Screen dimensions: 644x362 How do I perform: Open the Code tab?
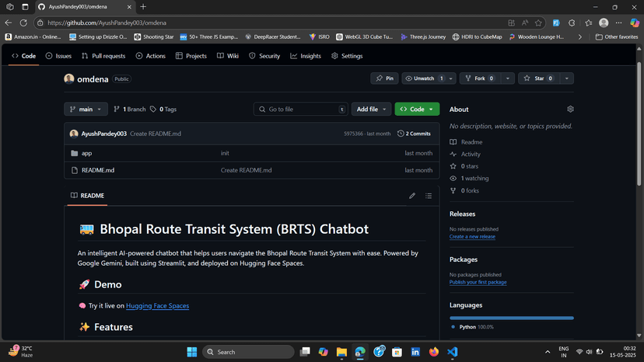(x=24, y=56)
